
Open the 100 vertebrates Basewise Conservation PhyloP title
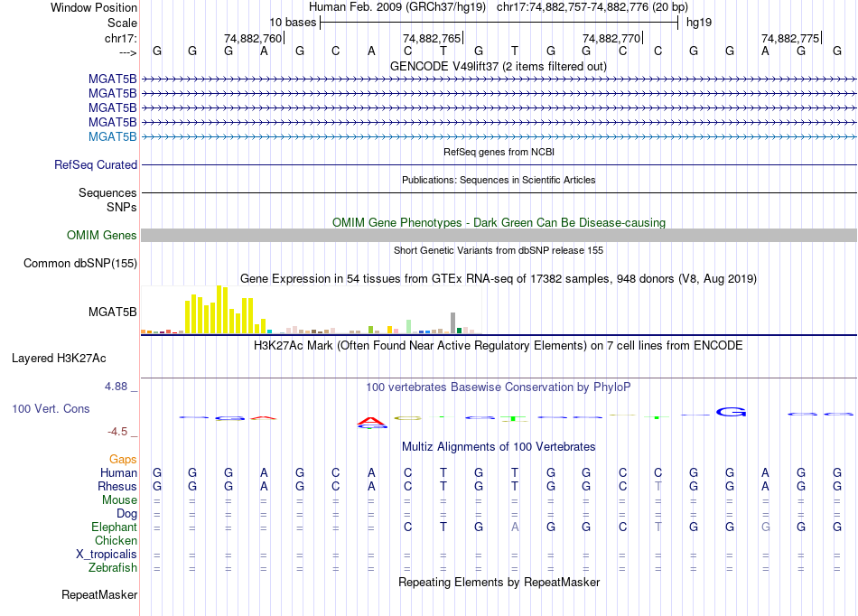pyautogui.click(x=499, y=387)
